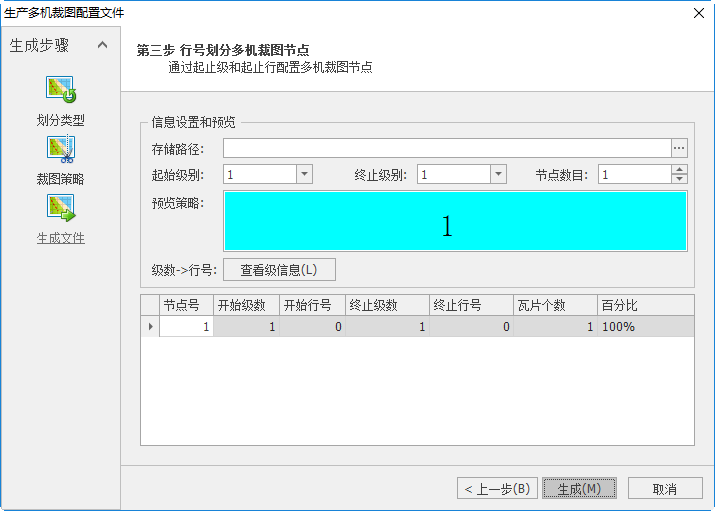The image size is (715, 511).
Task: Click the 瓦片个数 column header
Action: pyautogui.click(x=555, y=305)
